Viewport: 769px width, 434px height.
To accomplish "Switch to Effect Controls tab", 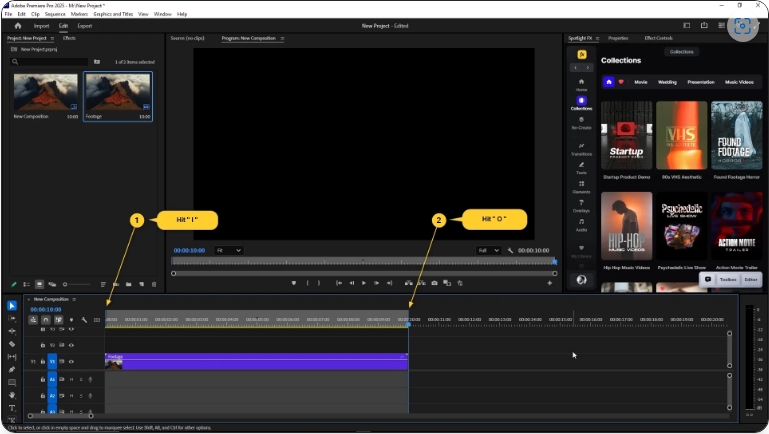I will click(659, 38).
